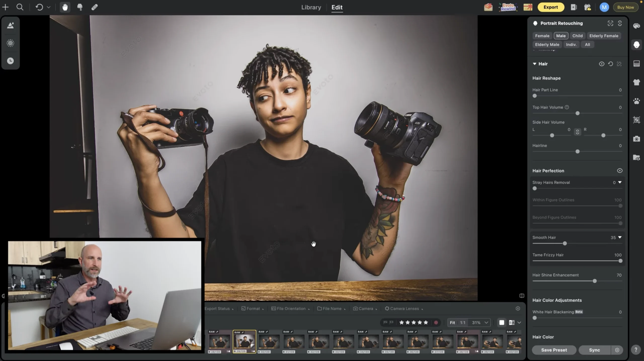
Task: Toggle the single view white square
Action: click(502, 323)
